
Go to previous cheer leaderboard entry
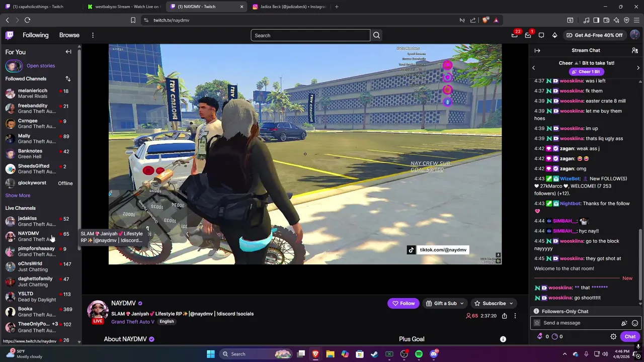(533, 67)
